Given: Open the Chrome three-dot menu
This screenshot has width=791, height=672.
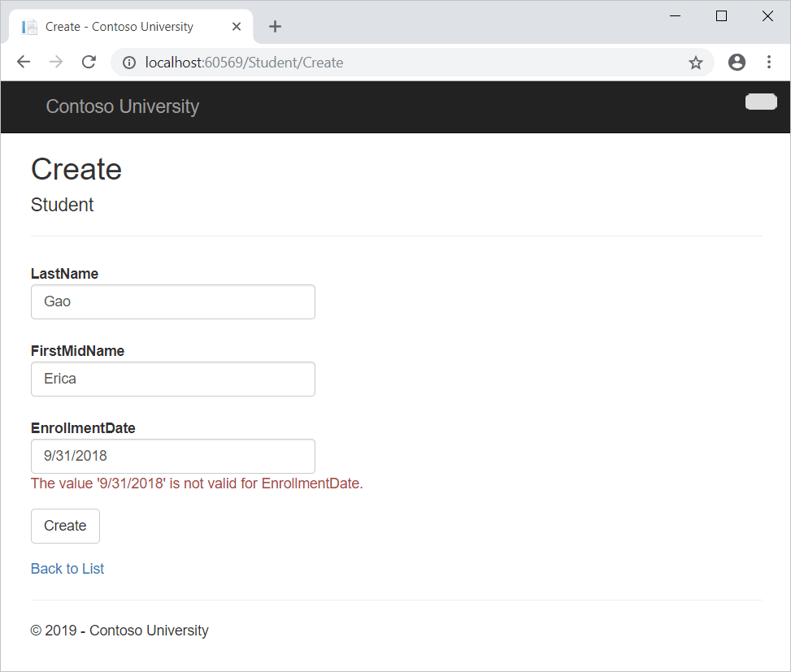Looking at the screenshot, I should 769,62.
